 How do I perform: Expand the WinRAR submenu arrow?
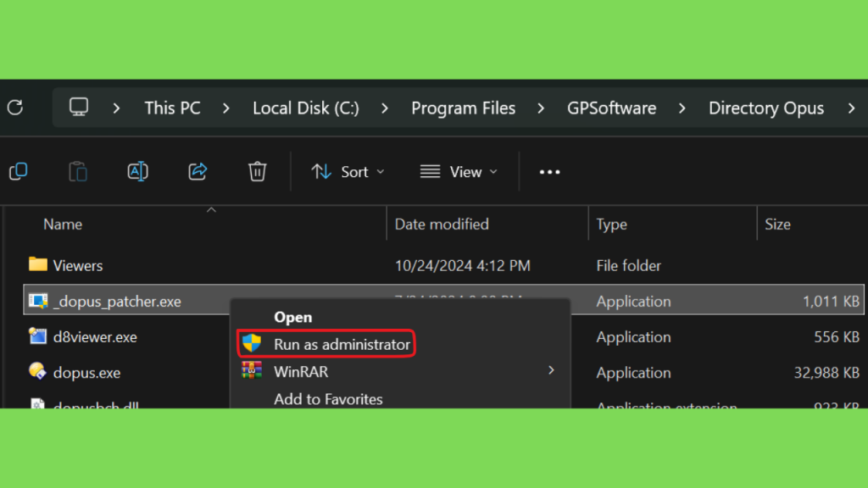click(551, 371)
